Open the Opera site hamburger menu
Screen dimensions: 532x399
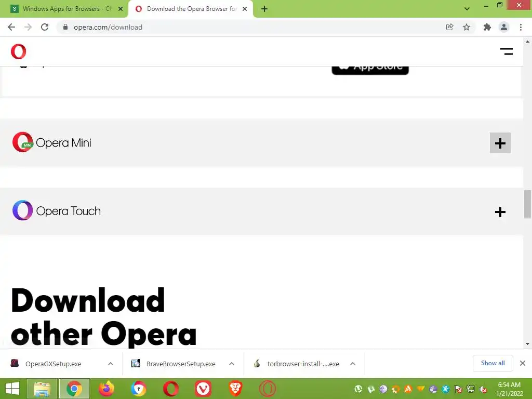pyautogui.click(x=506, y=51)
